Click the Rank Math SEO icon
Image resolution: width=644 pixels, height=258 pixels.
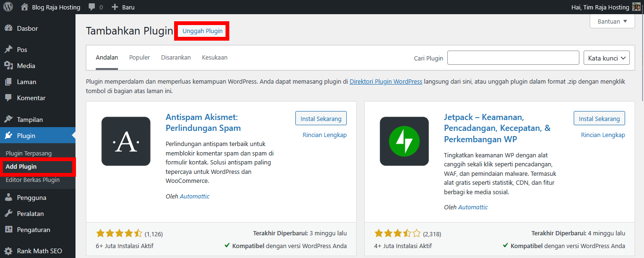[8, 251]
